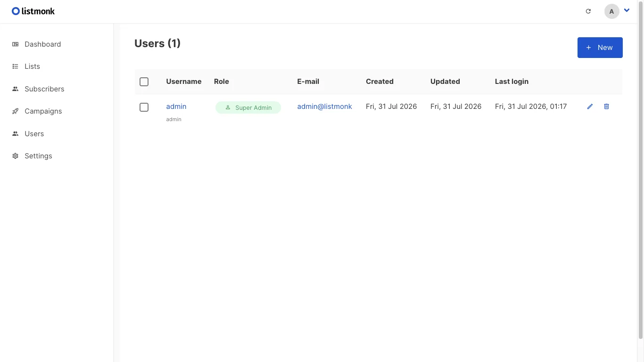
Task: Click the Last login column header
Action: 512,82
